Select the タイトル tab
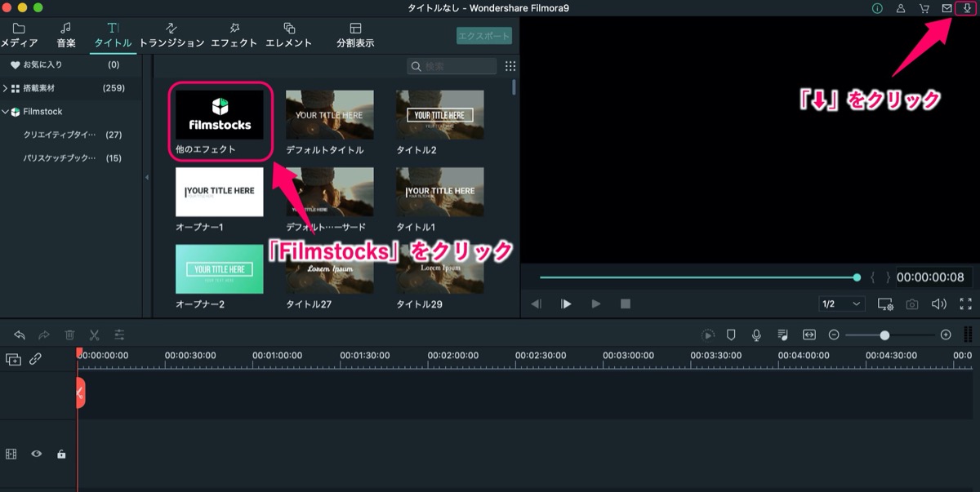980x492 pixels. click(113, 35)
